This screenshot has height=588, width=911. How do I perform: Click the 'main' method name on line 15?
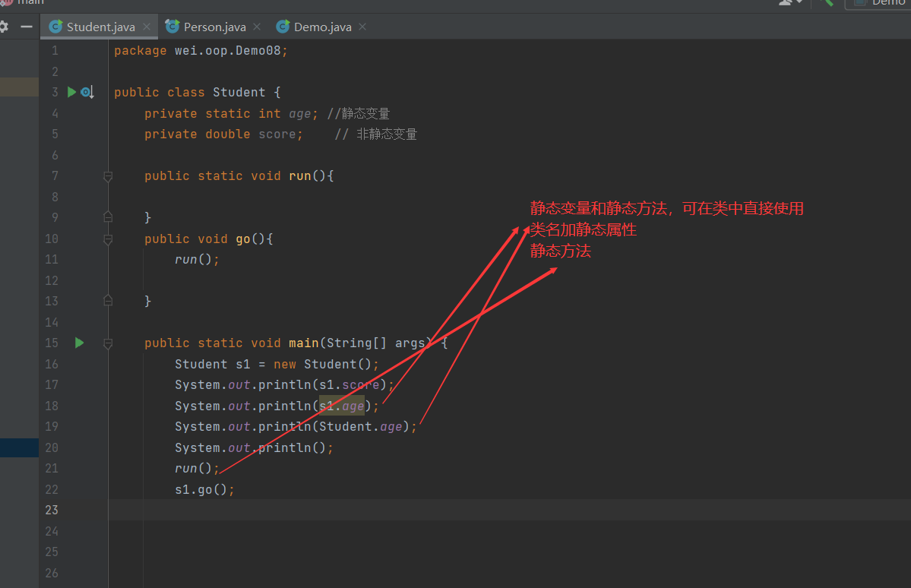pyautogui.click(x=304, y=343)
